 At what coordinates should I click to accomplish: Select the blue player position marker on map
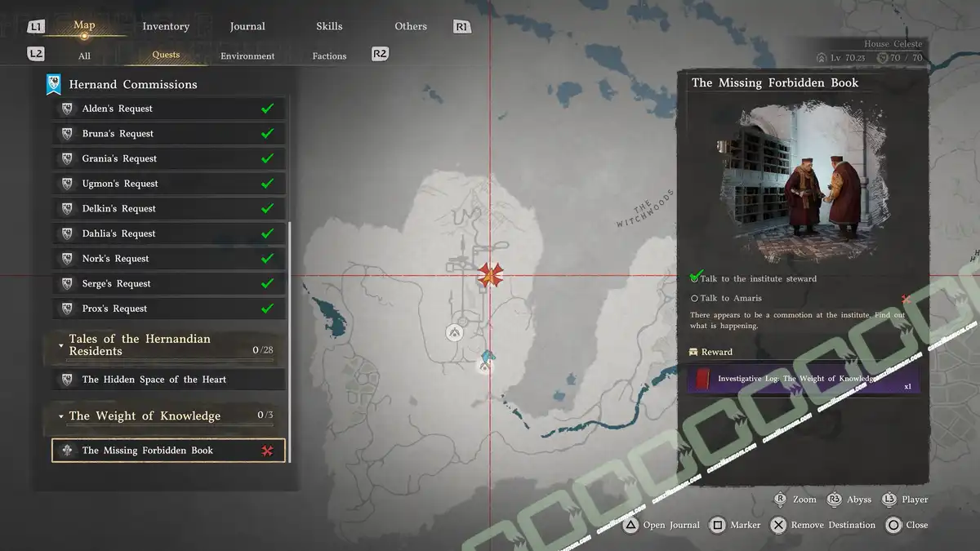click(x=488, y=356)
